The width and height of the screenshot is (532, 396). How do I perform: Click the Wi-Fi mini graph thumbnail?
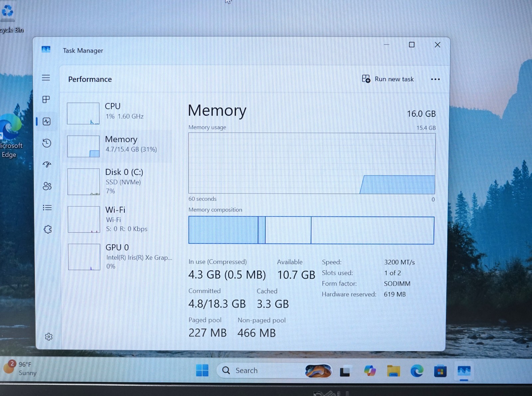84,219
